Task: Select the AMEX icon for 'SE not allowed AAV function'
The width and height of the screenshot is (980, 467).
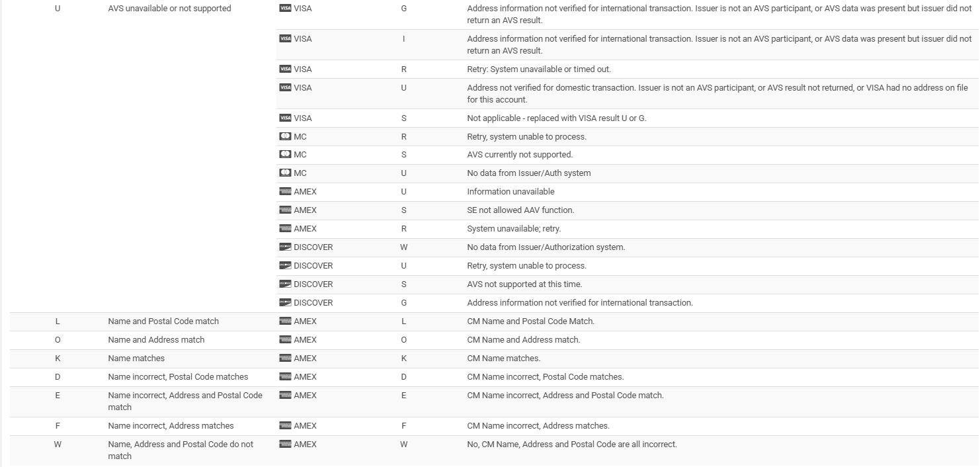Action: (285, 210)
